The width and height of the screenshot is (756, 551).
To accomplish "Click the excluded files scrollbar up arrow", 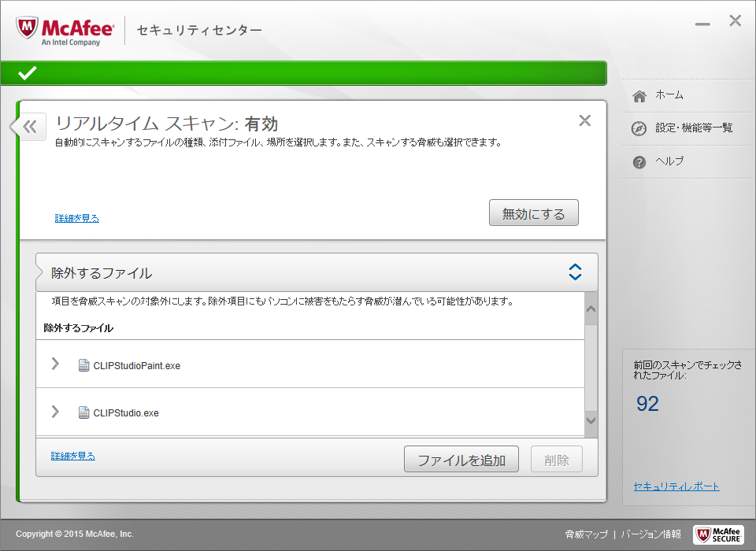I will tap(591, 309).
